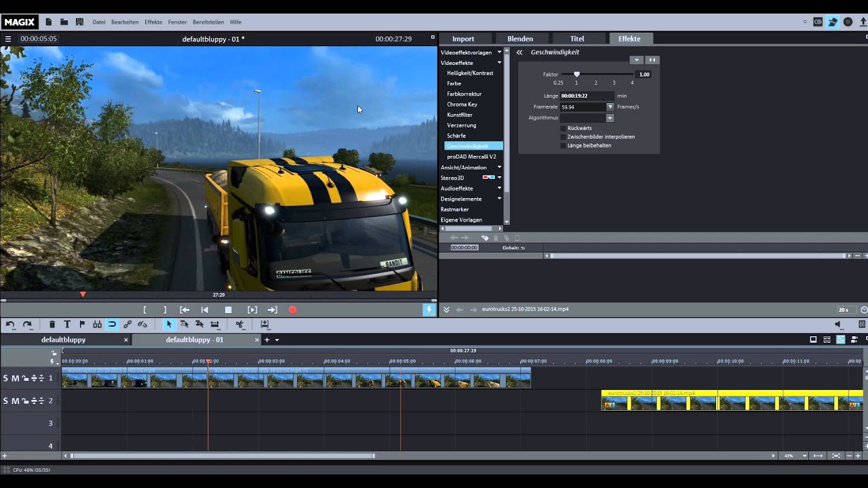
Task: Jump to range end button
Action: (x=272, y=310)
